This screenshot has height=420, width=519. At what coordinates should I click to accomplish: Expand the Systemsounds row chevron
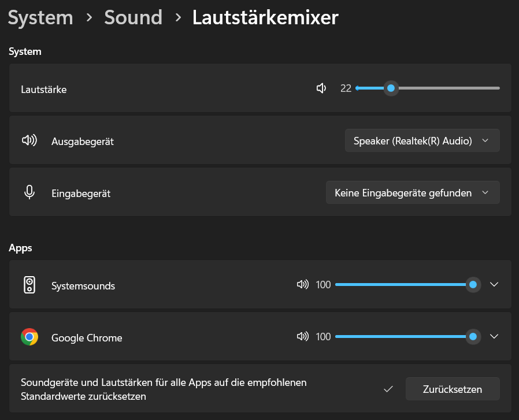(x=494, y=284)
